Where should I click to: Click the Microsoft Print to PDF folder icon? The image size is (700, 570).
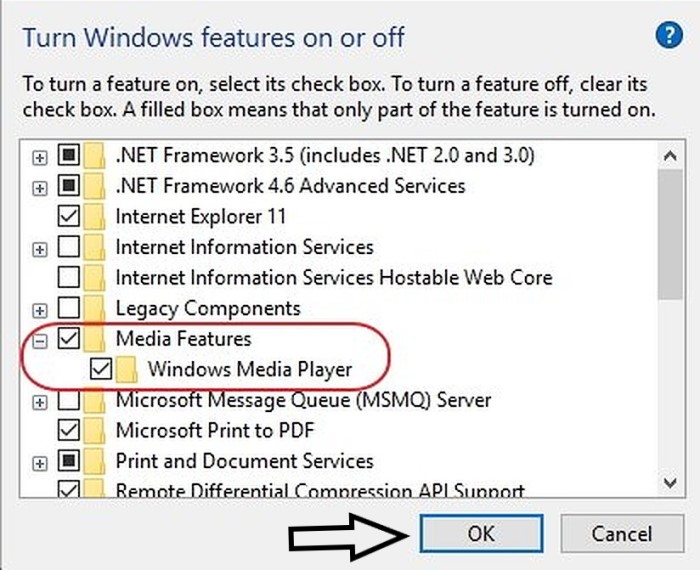click(x=96, y=431)
